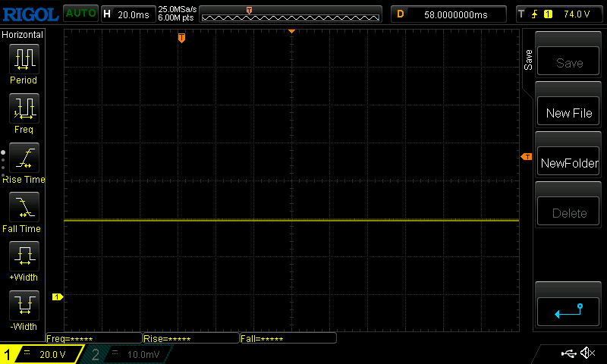
Task: Click the Save button
Action: [x=568, y=61]
